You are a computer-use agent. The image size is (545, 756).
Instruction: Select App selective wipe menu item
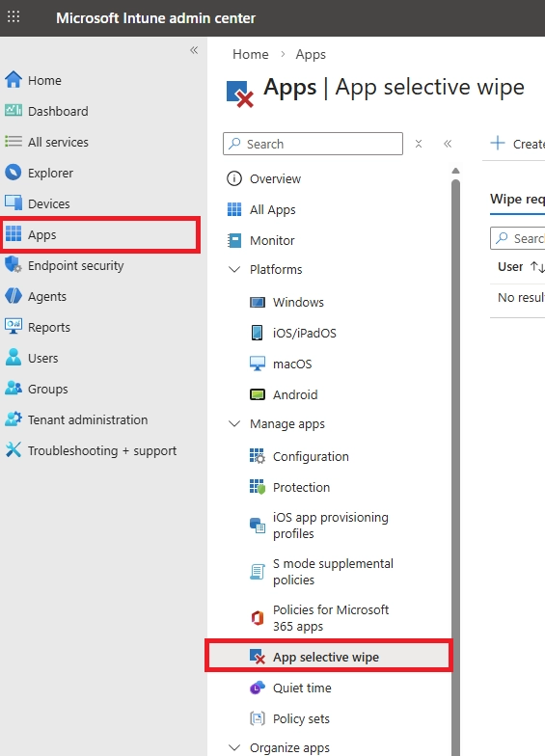[329, 656]
